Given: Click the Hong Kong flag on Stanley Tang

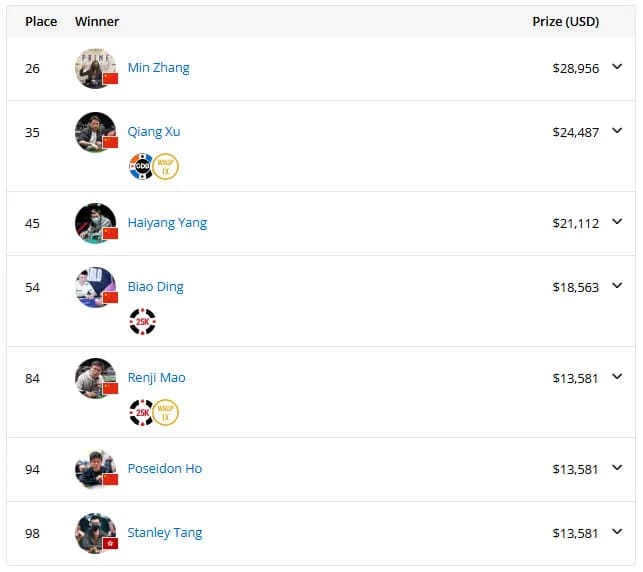Looking at the screenshot, I should 110,543.
